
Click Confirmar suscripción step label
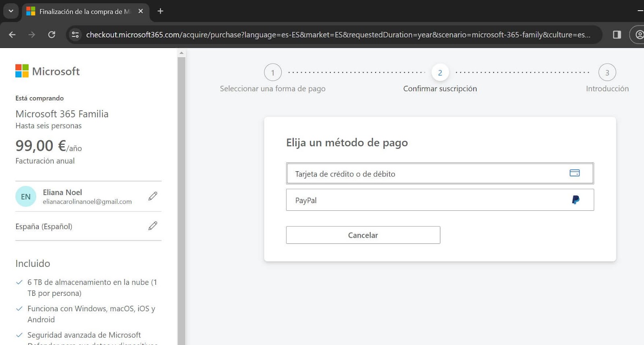(x=440, y=89)
